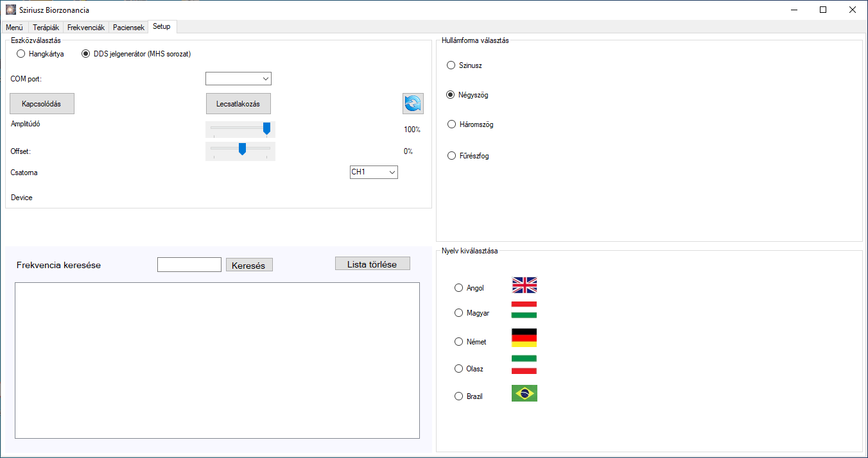Open the COM port dropdown
Image resolution: width=868 pixels, height=458 pixels.
pyautogui.click(x=238, y=78)
